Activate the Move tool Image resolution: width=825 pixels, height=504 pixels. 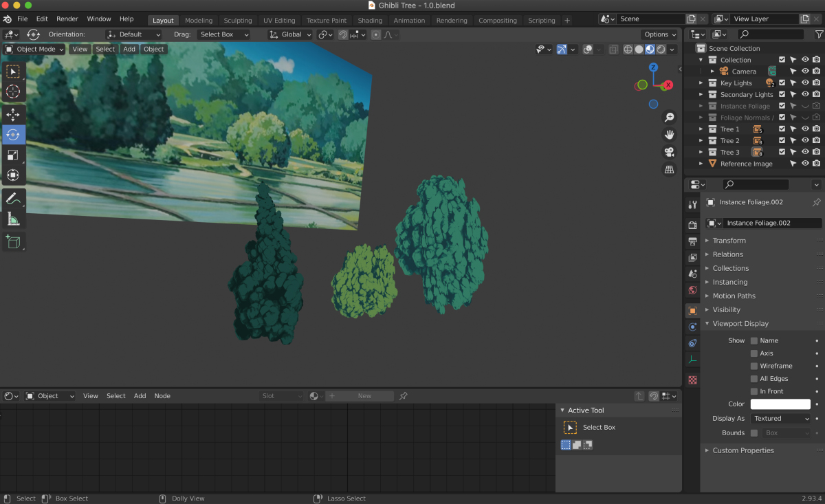[x=13, y=114]
